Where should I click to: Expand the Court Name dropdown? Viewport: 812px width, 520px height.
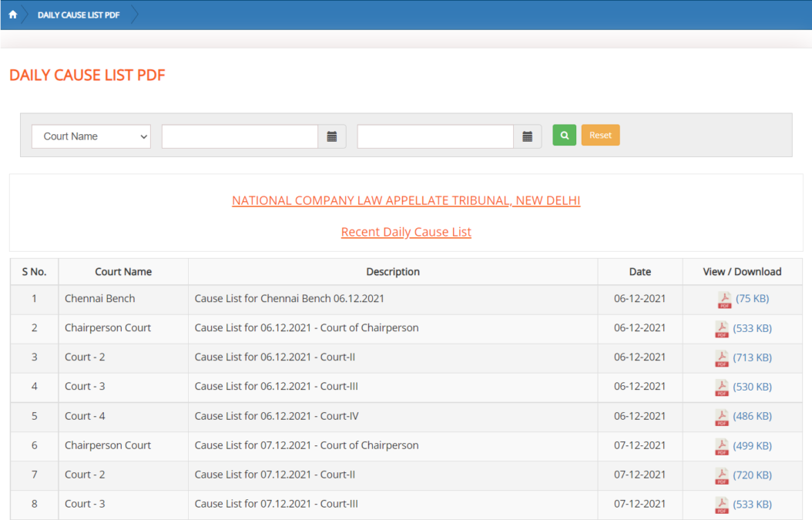point(91,136)
